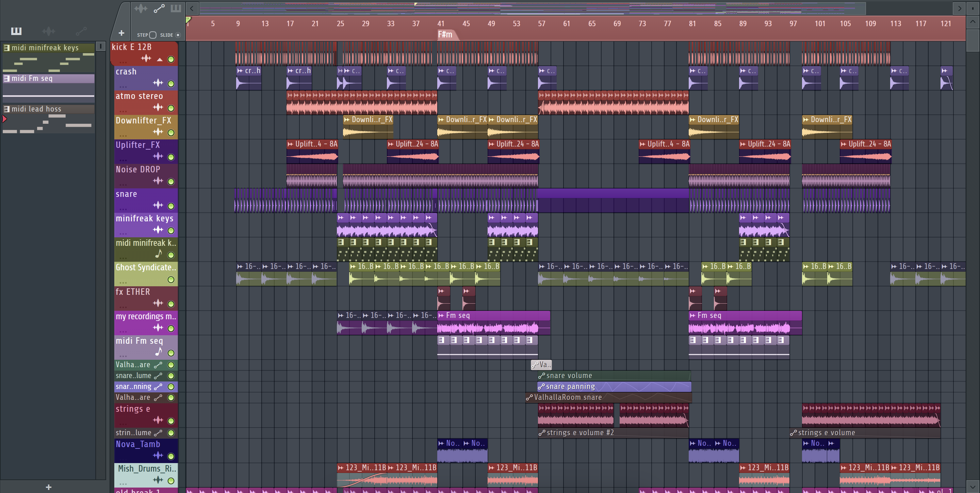Click the note icon on midi minifreak k.. track
This screenshot has height=493, width=980.
coord(159,254)
